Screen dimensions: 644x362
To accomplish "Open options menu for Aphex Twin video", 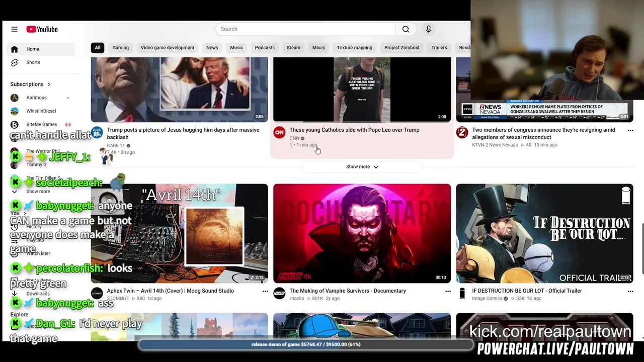I will 265,291.
